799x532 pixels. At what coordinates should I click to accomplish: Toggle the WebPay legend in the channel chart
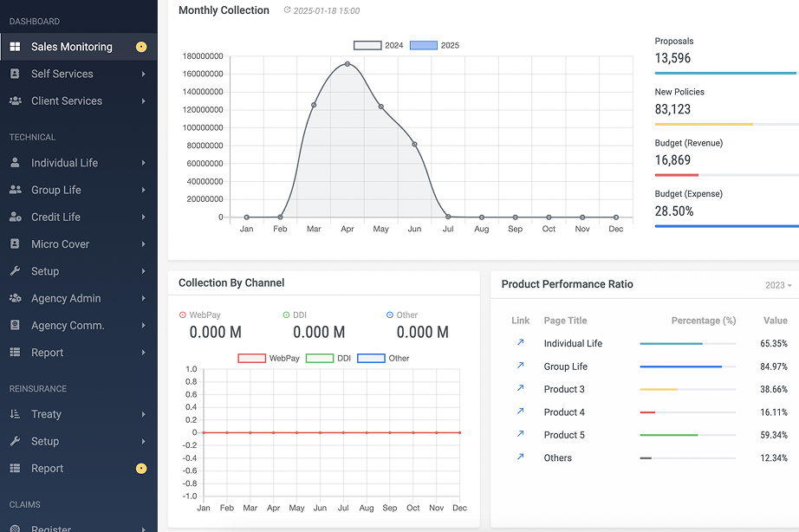tap(251, 358)
